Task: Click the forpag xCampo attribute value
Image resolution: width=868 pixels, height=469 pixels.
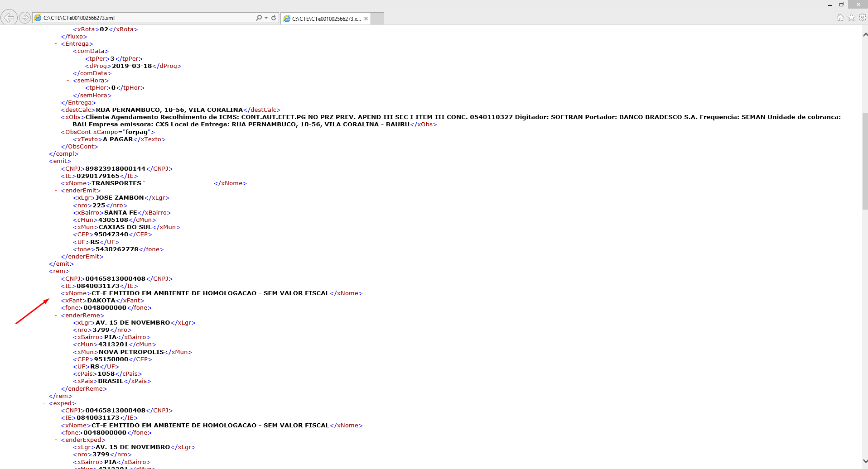Action: tap(137, 132)
